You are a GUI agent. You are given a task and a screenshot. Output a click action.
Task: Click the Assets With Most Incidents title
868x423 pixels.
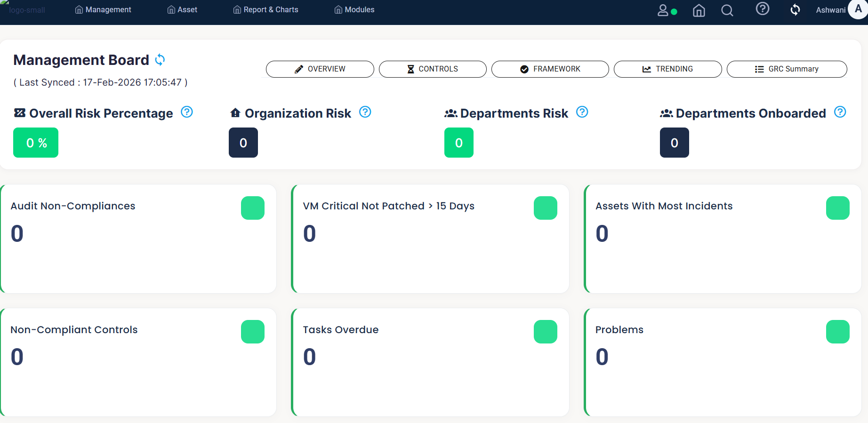click(664, 206)
